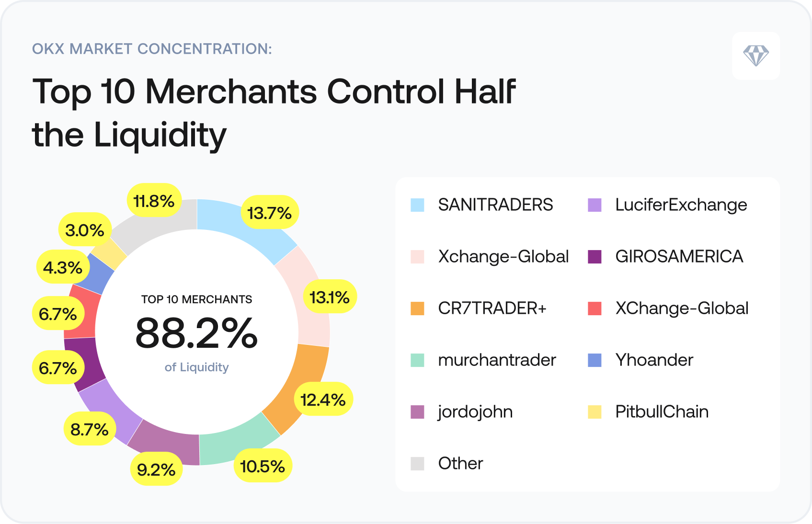
Task: Click the 88.2% center total text
Action: point(196,333)
